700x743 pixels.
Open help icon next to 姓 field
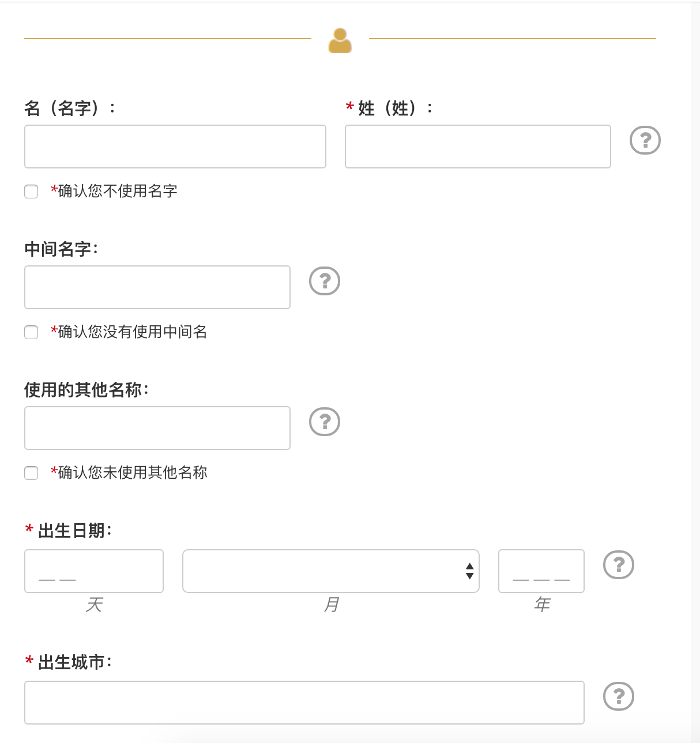tap(645, 140)
